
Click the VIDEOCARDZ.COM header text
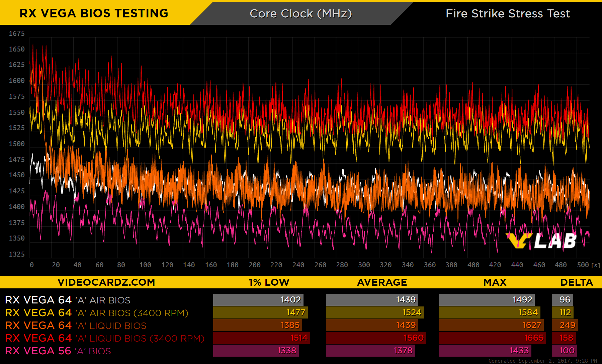tap(106, 282)
